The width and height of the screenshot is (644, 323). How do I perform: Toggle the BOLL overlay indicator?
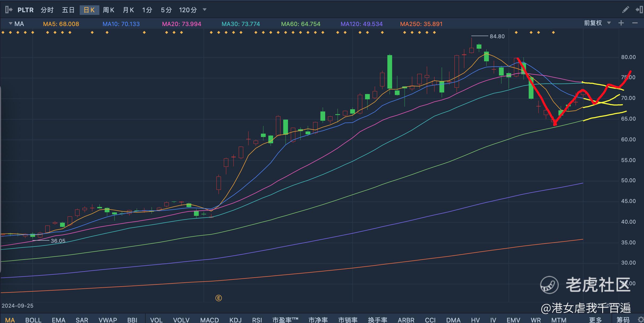[x=33, y=320]
